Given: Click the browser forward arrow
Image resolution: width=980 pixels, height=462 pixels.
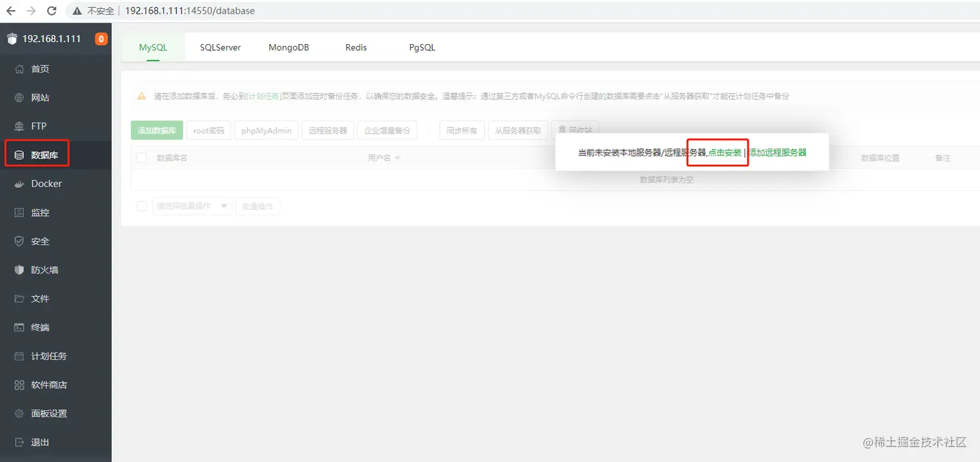Looking at the screenshot, I should pyautogui.click(x=31, y=11).
